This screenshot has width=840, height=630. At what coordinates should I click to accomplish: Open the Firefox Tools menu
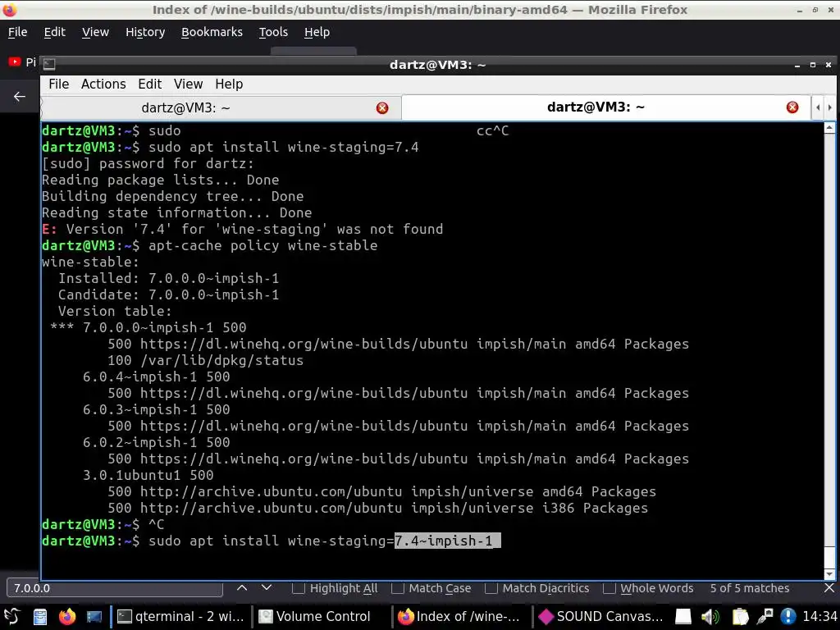point(273,32)
